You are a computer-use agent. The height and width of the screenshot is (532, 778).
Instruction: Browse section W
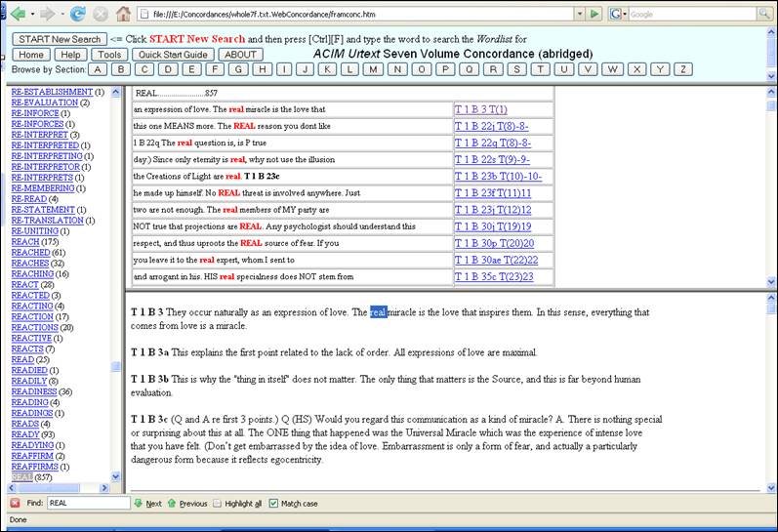point(612,69)
